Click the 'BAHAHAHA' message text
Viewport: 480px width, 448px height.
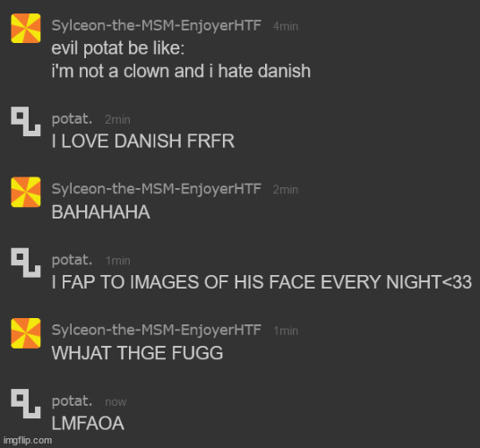100,212
